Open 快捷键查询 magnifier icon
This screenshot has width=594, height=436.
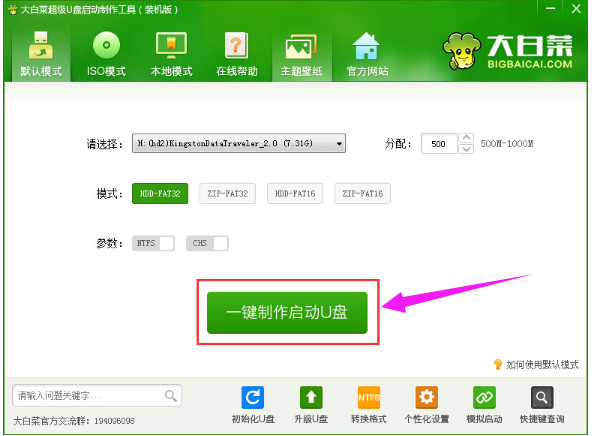542,397
